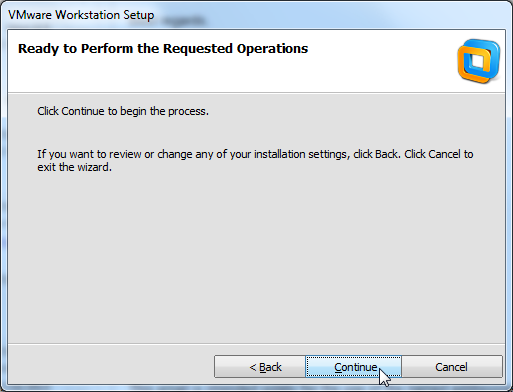Click empty footer area left of Back button
The height and width of the screenshot is (392, 513).
(110, 367)
